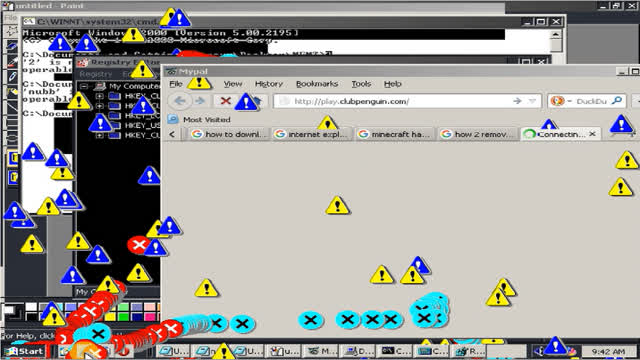Click the Forward arrow in Mypal toolbar

pyautogui.click(x=200, y=101)
